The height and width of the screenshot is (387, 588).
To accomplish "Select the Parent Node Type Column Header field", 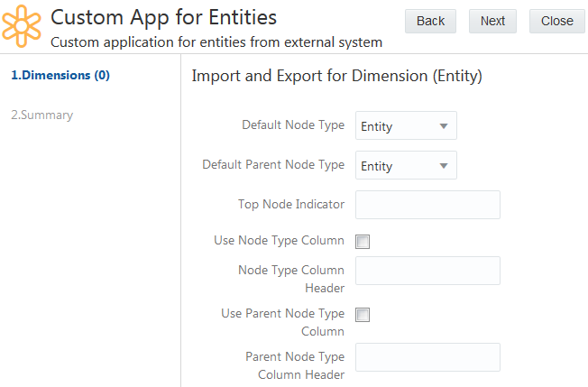I will click(427, 357).
